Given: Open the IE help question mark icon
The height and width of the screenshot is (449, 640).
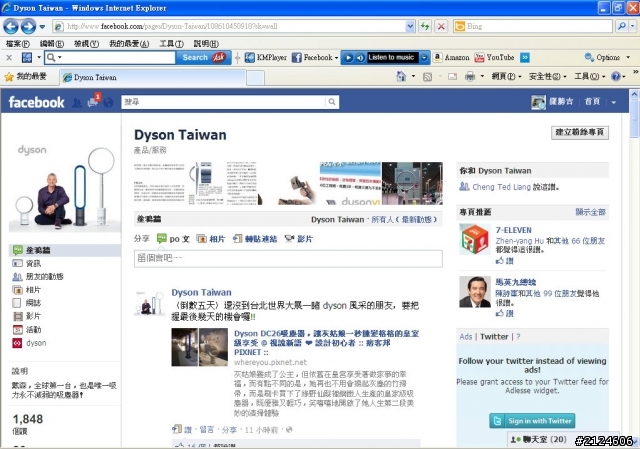Looking at the screenshot, I should tap(616, 76).
